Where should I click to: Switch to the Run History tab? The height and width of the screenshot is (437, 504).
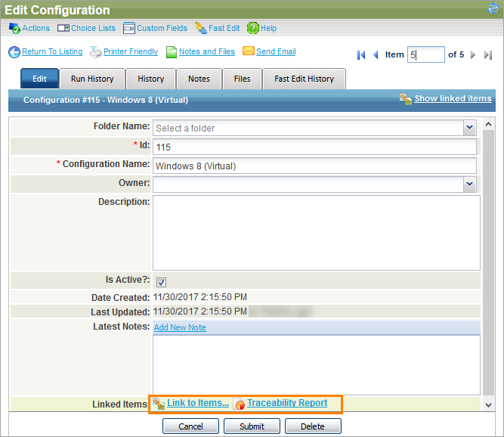pyautogui.click(x=92, y=79)
